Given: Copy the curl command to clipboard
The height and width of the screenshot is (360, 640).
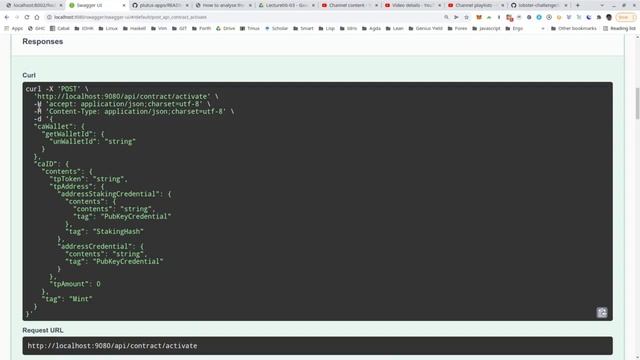Looking at the screenshot, I should click(x=602, y=313).
